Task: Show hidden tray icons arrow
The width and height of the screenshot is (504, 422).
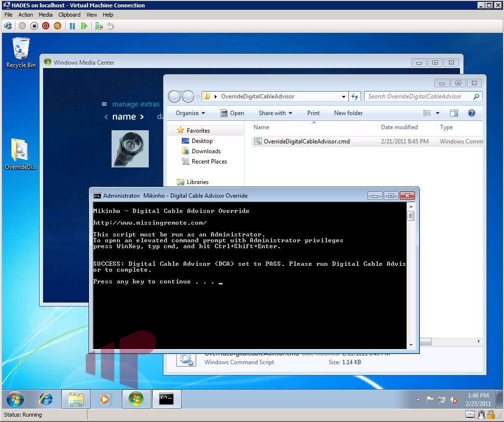Action: pos(418,400)
